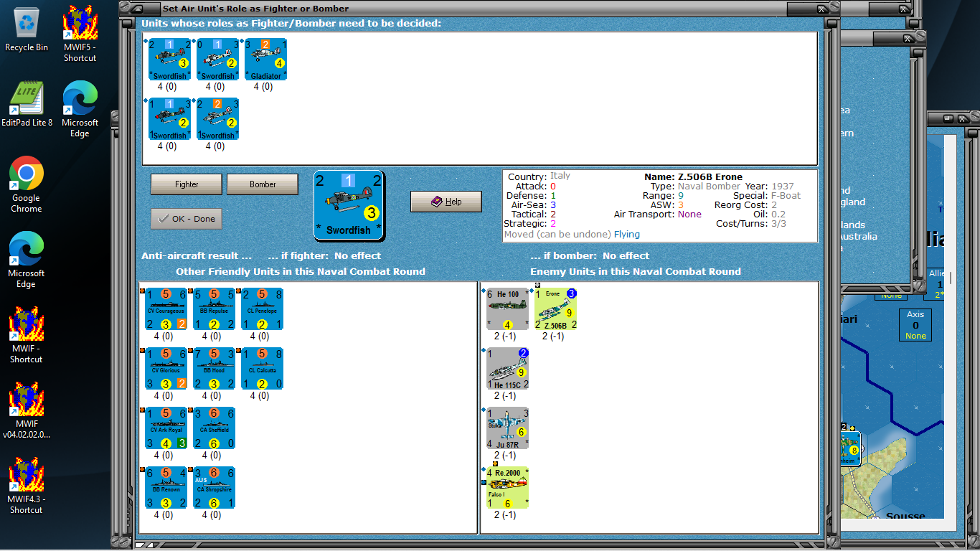Click the unit counter on the map hex
980x551 pixels.
(x=850, y=448)
